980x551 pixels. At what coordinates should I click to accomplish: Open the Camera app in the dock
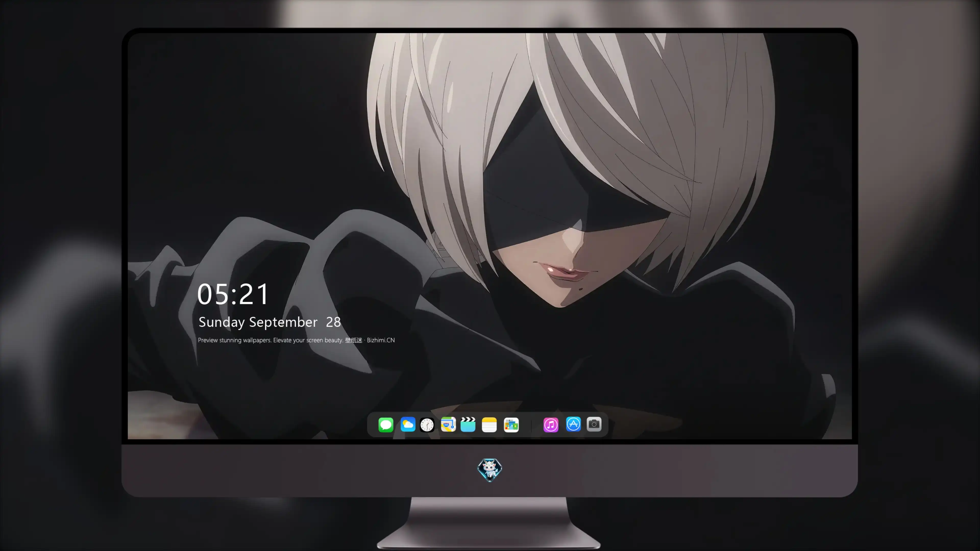coord(594,424)
